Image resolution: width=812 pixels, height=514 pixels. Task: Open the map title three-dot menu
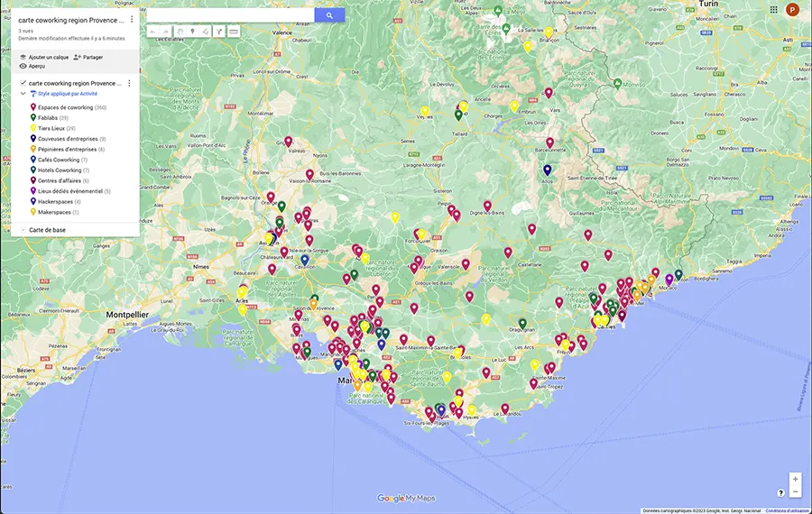tap(132, 20)
